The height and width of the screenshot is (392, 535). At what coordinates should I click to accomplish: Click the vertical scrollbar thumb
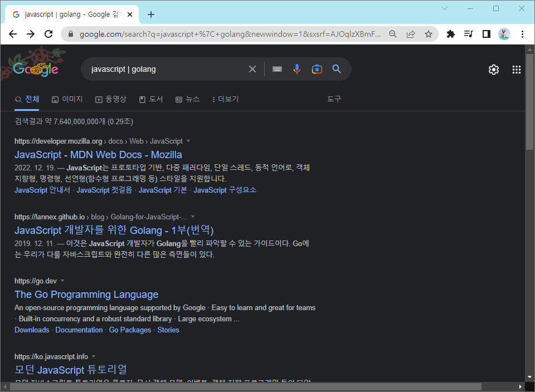(x=529, y=101)
